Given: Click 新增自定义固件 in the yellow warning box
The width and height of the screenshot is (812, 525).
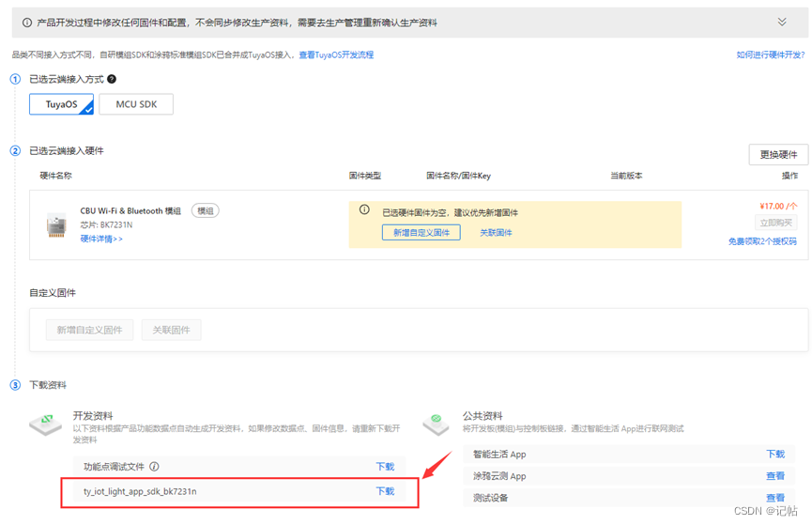Looking at the screenshot, I should tap(421, 233).
